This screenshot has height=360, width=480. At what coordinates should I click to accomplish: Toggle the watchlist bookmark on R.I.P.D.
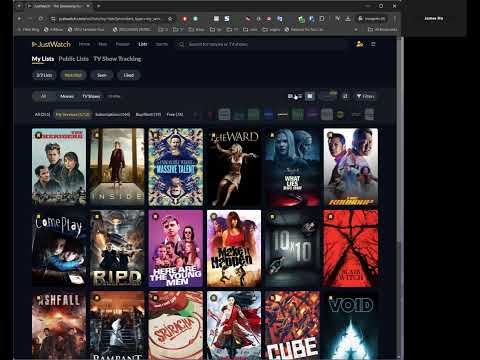tap(97, 216)
